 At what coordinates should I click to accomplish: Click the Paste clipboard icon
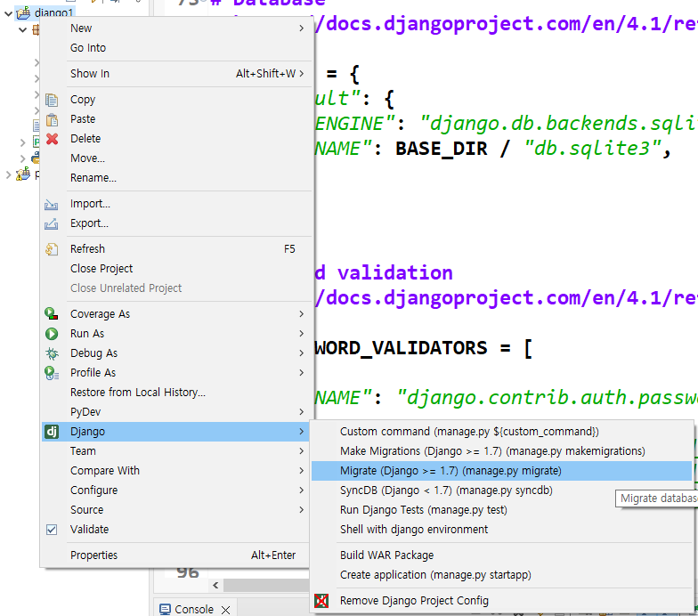[x=52, y=119]
